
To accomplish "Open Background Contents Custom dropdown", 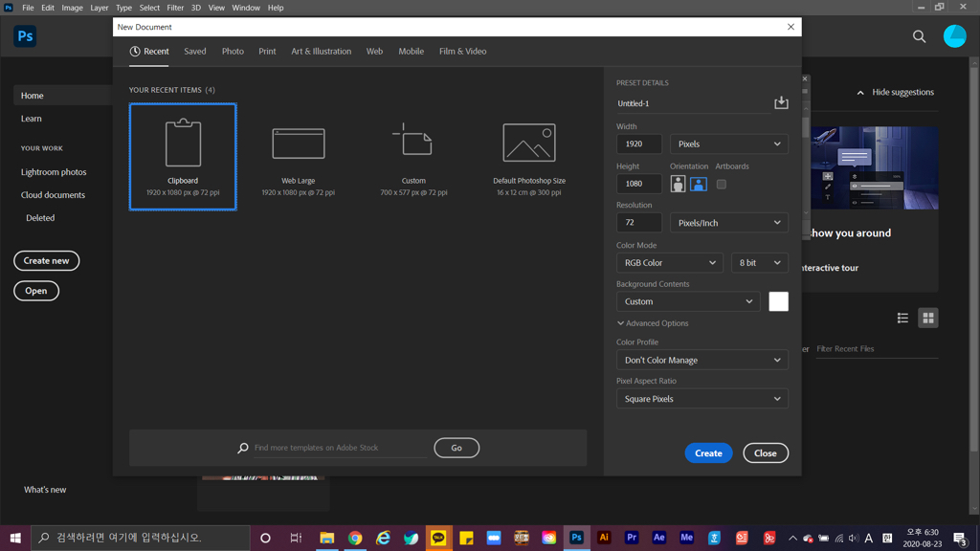I will coord(688,301).
